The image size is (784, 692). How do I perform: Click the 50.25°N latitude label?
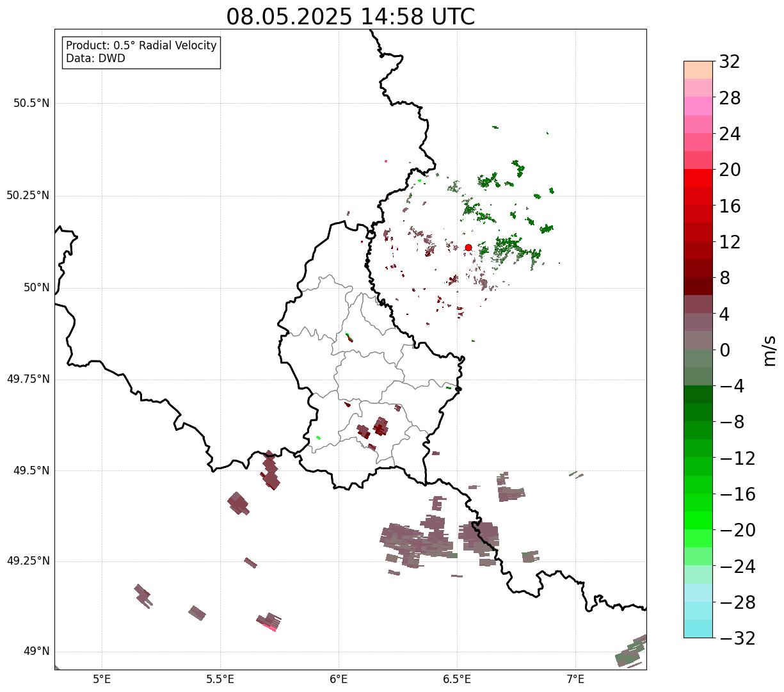28,196
